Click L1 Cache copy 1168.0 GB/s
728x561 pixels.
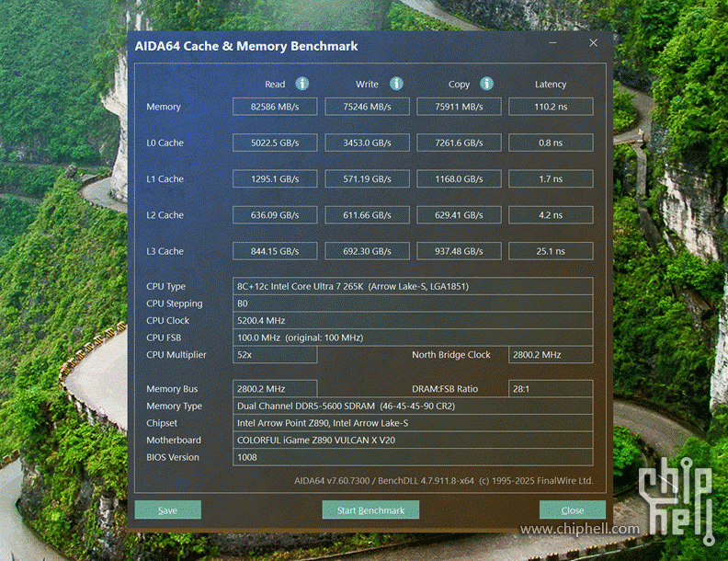[x=459, y=178]
